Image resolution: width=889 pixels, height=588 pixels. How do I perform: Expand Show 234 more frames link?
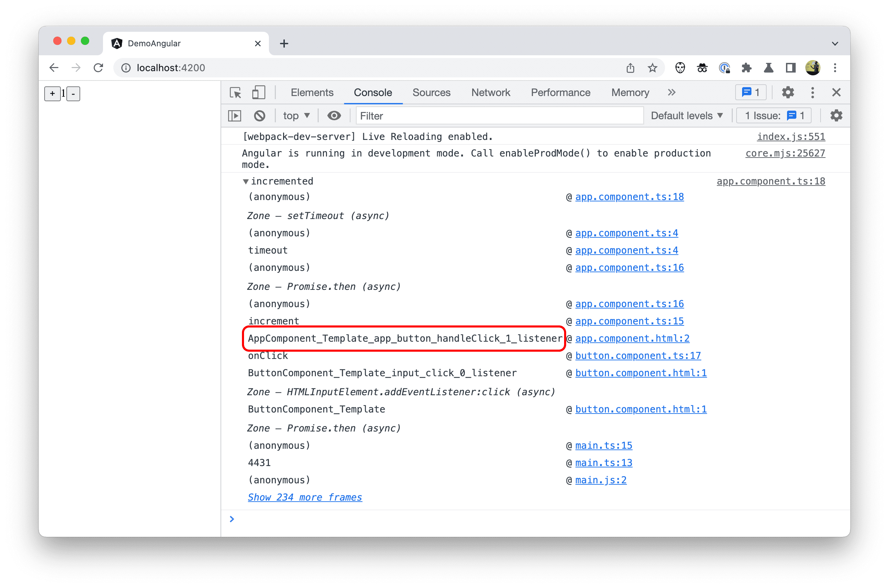(305, 497)
